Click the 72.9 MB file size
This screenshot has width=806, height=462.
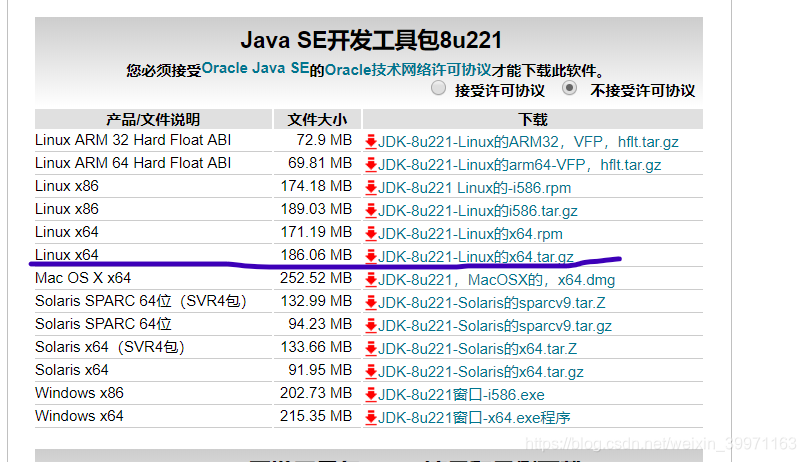point(324,140)
